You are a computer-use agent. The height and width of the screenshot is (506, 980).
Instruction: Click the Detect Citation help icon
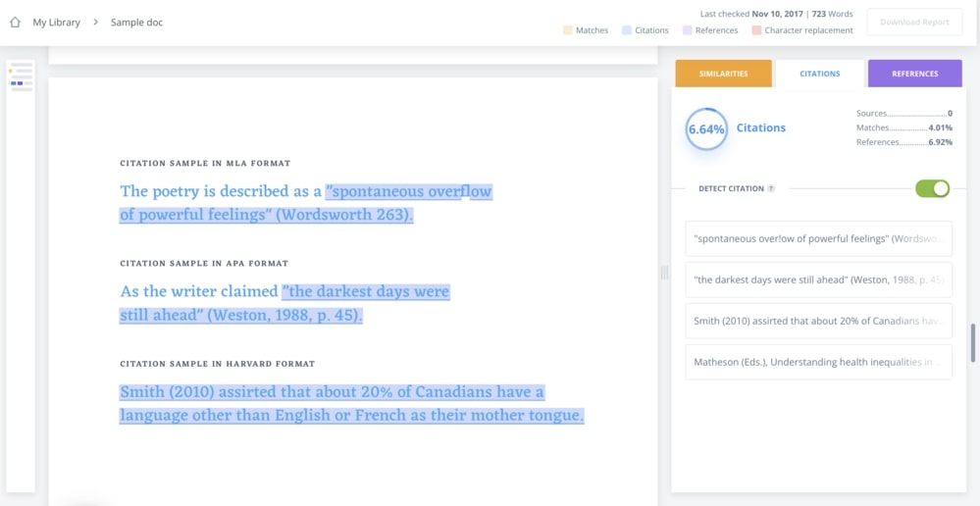click(771, 188)
